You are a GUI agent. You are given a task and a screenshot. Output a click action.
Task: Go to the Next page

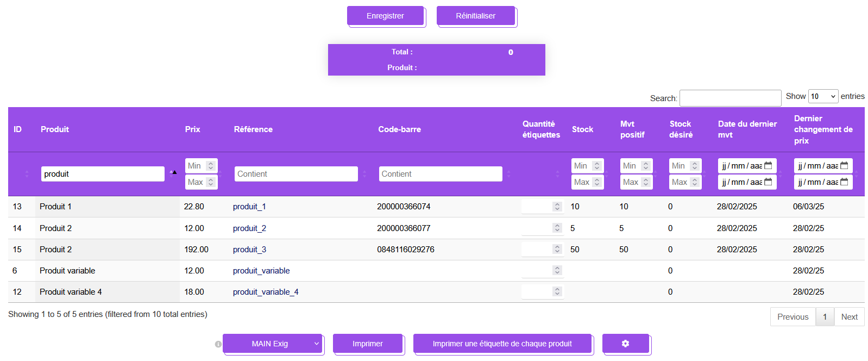tap(849, 317)
